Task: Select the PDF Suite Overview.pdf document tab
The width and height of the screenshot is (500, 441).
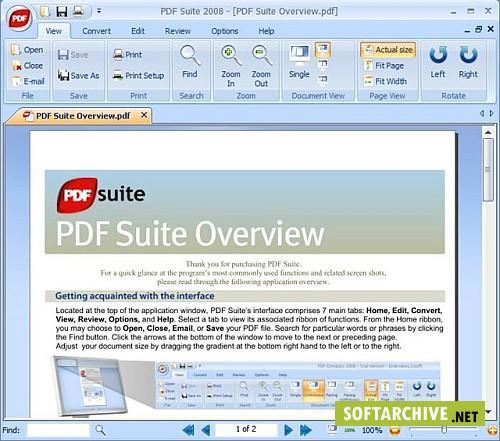Action: coord(78,116)
